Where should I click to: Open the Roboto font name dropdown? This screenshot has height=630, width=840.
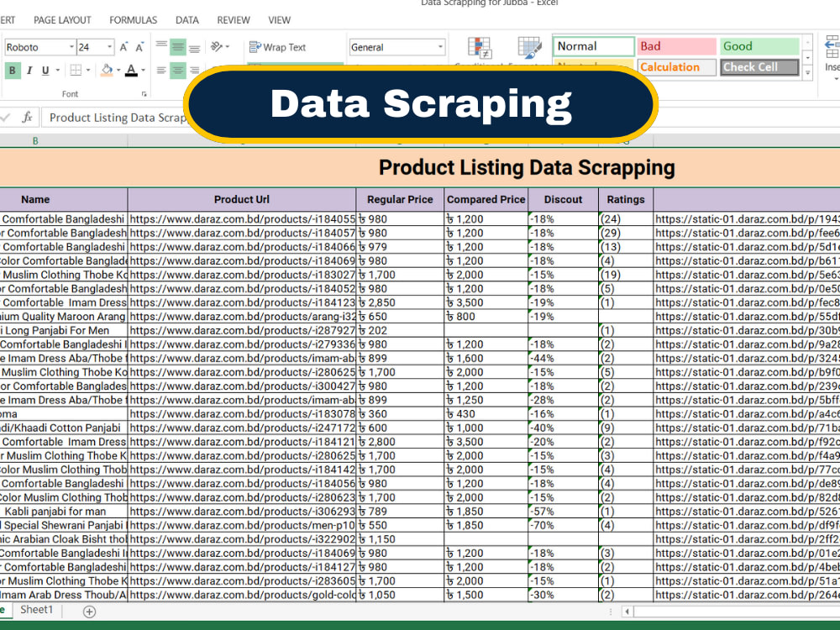tap(71, 47)
